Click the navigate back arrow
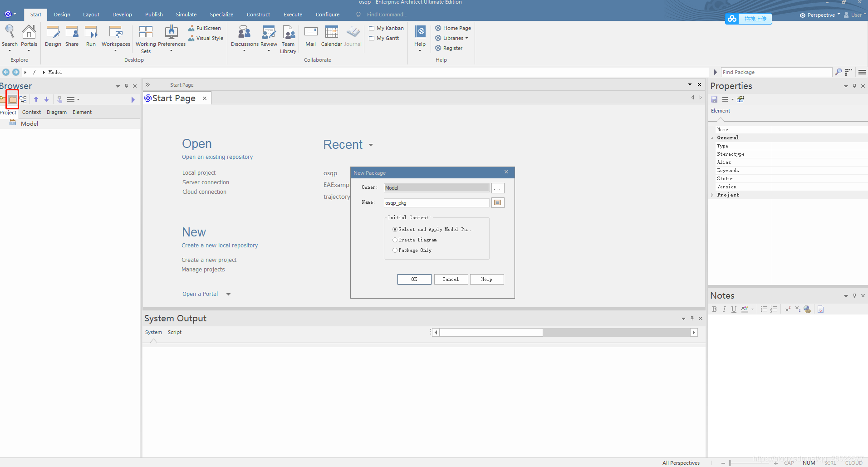Screen dimensions: 868x467 pyautogui.click(x=6, y=72)
